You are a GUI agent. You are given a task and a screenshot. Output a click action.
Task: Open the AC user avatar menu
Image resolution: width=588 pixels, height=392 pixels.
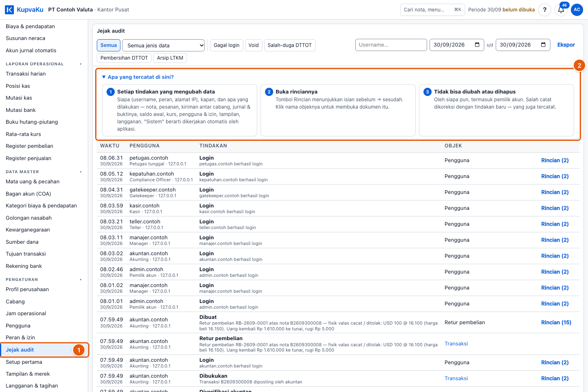(x=577, y=10)
